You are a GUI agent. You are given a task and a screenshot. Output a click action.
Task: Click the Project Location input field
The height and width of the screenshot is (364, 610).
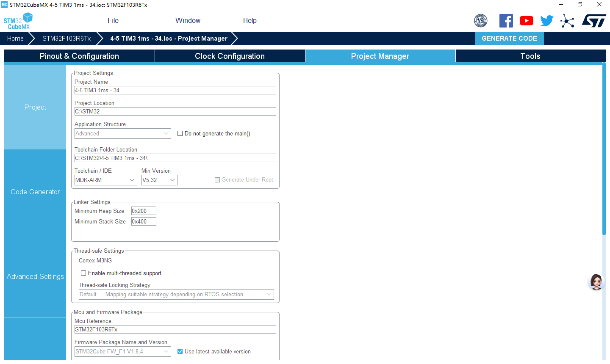click(175, 111)
